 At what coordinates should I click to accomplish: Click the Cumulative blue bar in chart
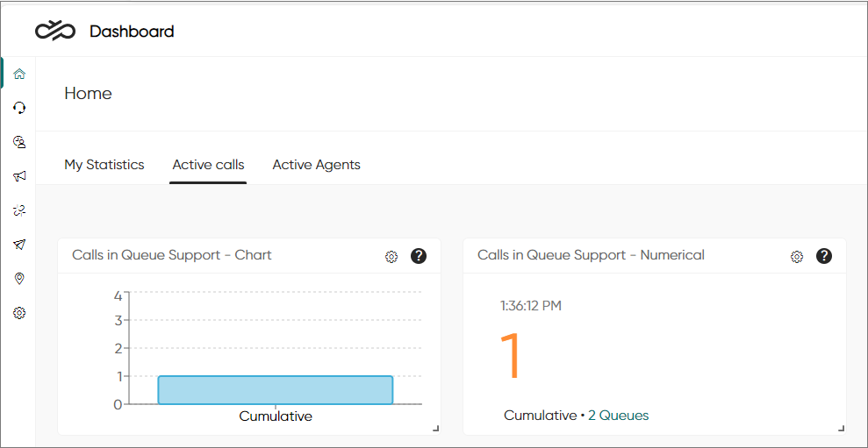tap(276, 390)
